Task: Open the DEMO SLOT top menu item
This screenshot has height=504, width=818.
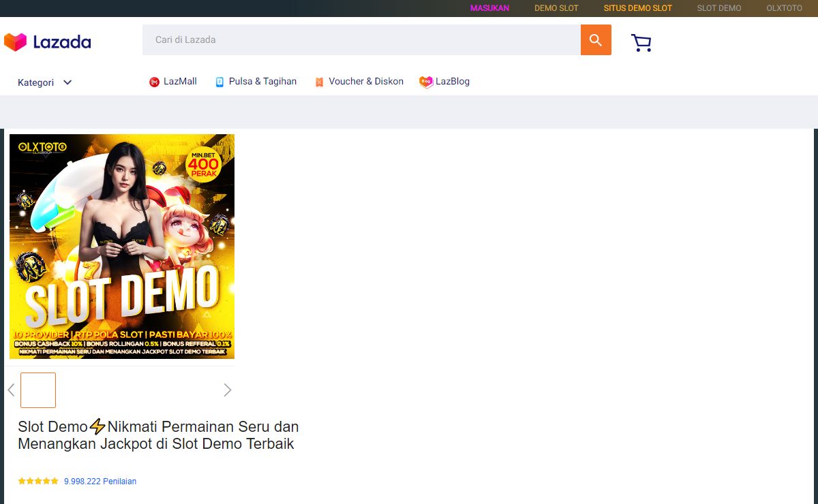Action: point(556,8)
